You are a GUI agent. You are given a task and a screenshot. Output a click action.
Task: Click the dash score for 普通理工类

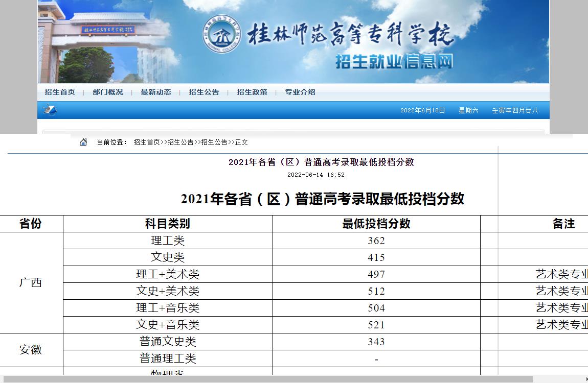click(x=376, y=360)
